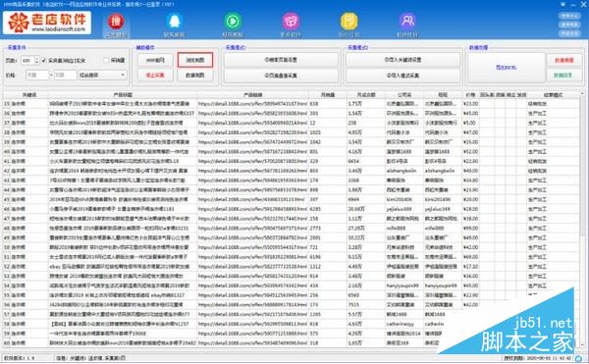Click the software version text in status bar
The width and height of the screenshot is (589, 364).
pyautogui.click(x=19, y=359)
